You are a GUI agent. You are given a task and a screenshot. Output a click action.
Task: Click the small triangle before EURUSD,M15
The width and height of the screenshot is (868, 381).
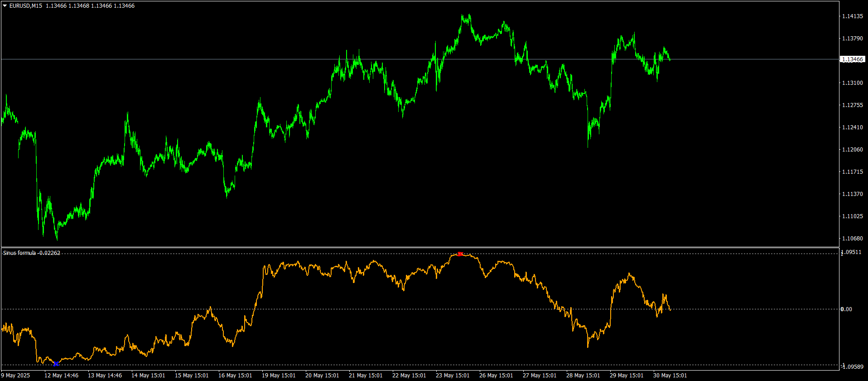[5, 6]
